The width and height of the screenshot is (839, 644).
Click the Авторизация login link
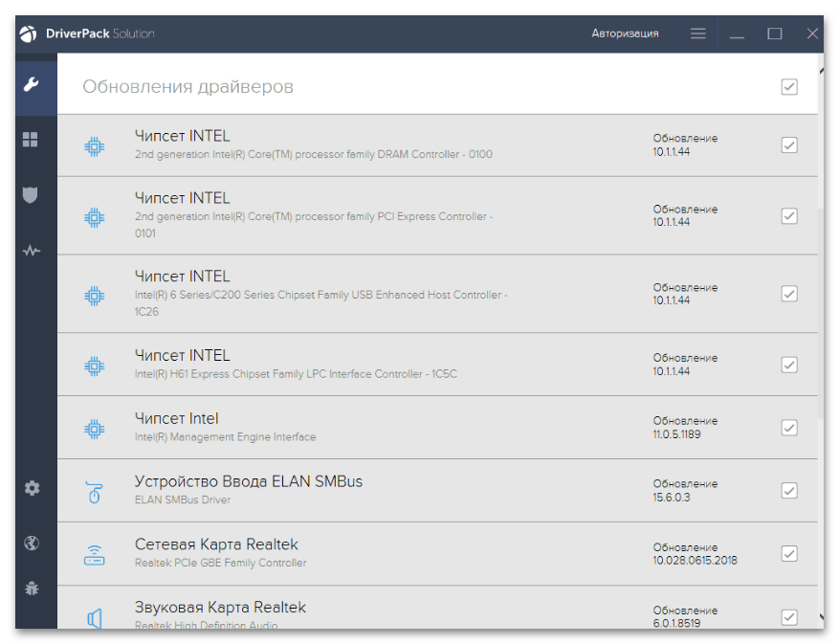[625, 33]
